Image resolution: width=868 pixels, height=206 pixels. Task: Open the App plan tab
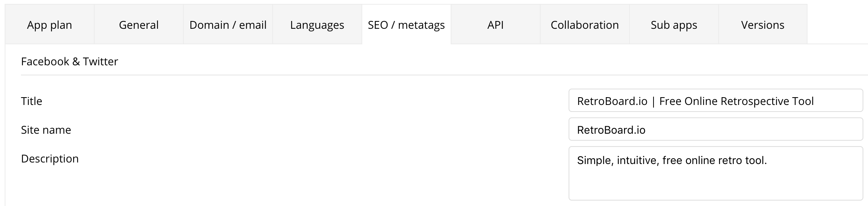50,25
